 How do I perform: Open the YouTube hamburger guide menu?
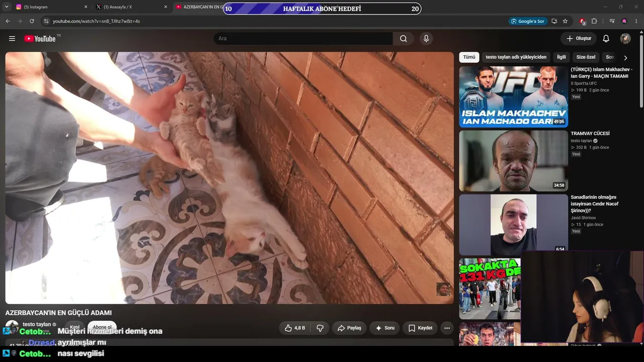(12, 39)
